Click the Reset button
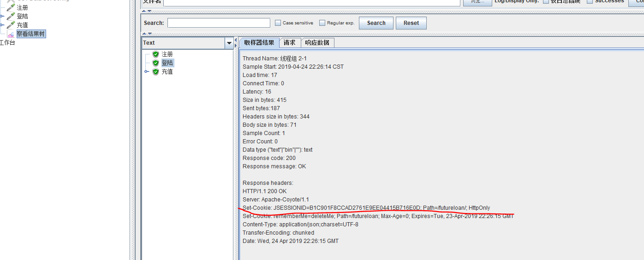Screen dimensions: 644x260 click(x=411, y=23)
